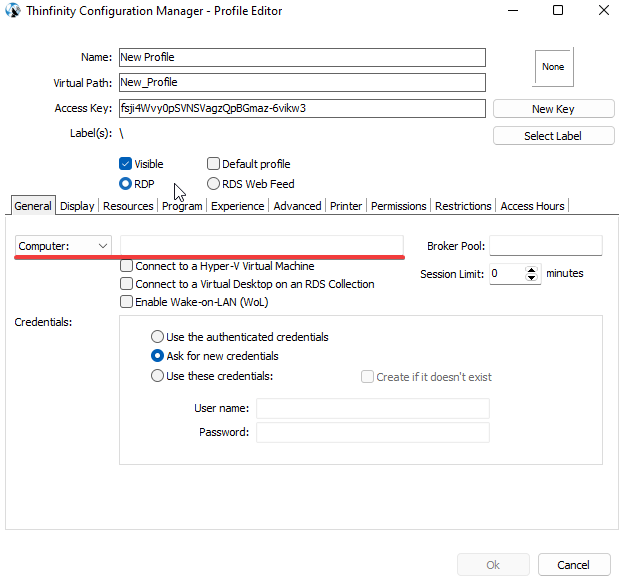622x583 pixels.
Task: Switch to the General tab
Action: [33, 206]
